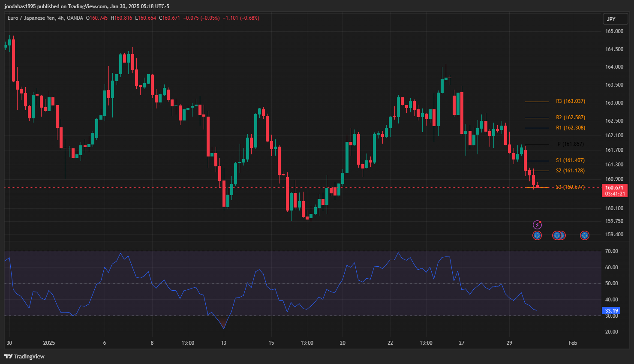This screenshot has height=364, width=634.
Task: Click the 163.500 price axis label
Action: pyautogui.click(x=614, y=85)
